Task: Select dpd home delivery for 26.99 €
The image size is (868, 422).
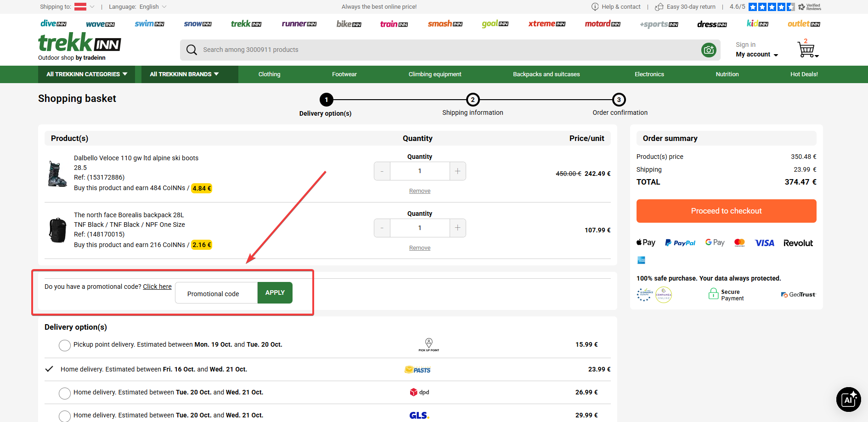Action: pyautogui.click(x=65, y=393)
